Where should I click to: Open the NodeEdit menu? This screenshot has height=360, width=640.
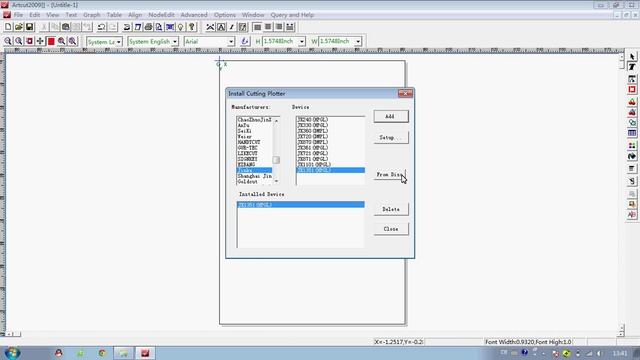coord(161,15)
